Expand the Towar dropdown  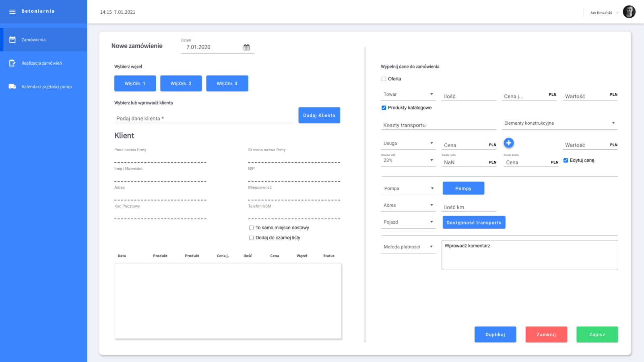[408, 95]
